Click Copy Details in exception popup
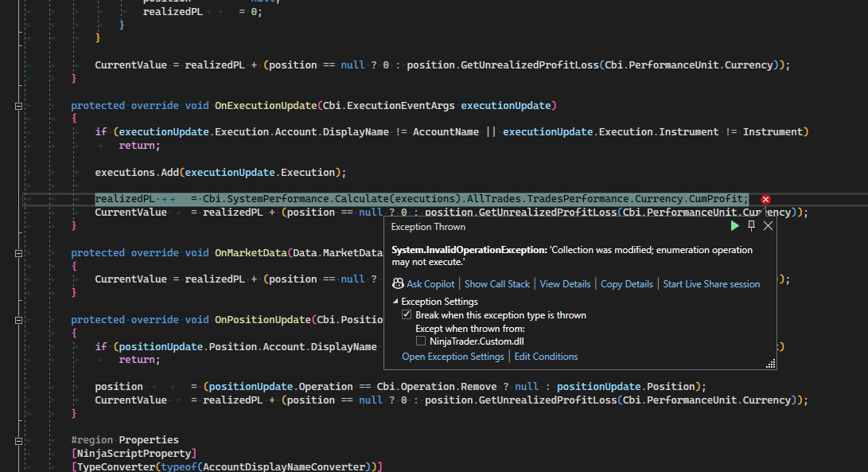The image size is (868, 472). tap(626, 284)
